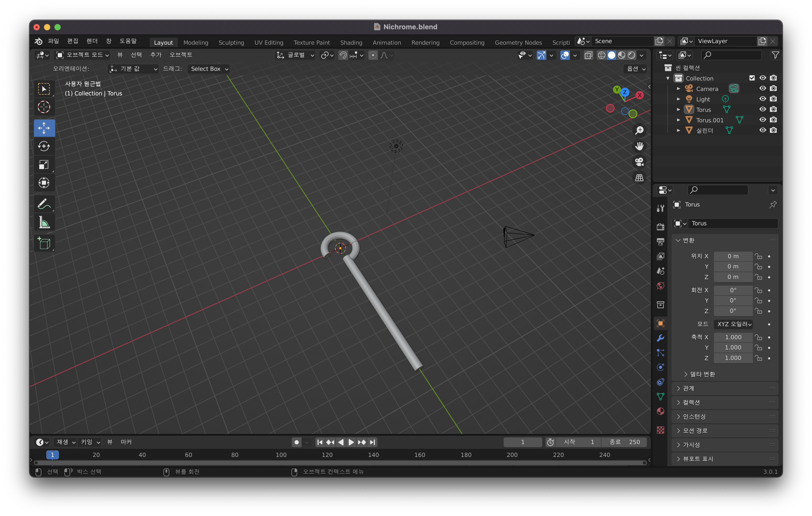Toggle camera view in the viewport
Viewport: 812px width, 516px height.
[639, 162]
